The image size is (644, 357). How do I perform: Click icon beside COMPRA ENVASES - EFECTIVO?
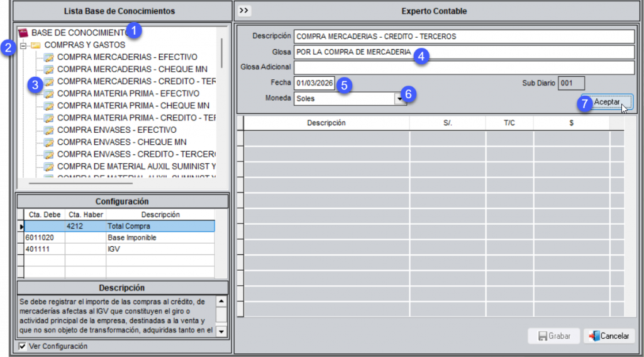click(49, 130)
